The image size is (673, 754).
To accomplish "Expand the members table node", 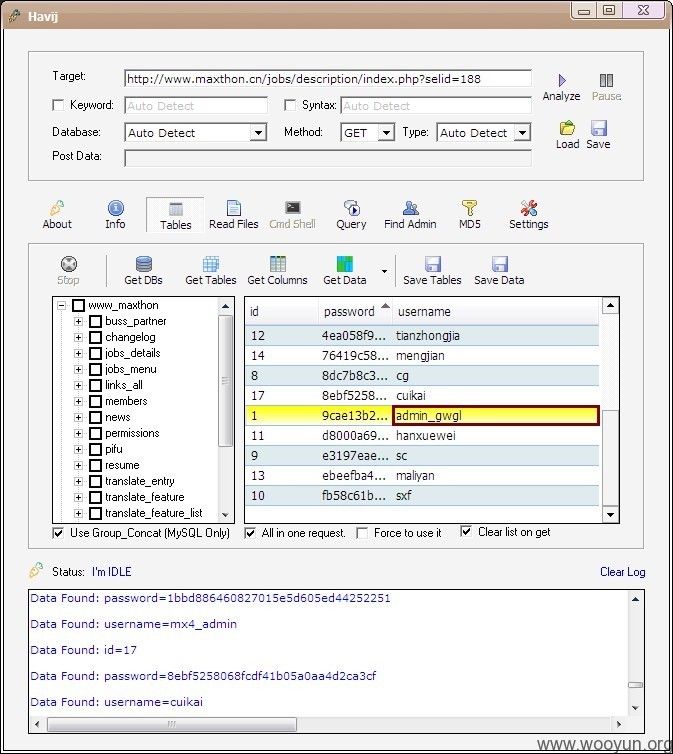I will click(78, 401).
